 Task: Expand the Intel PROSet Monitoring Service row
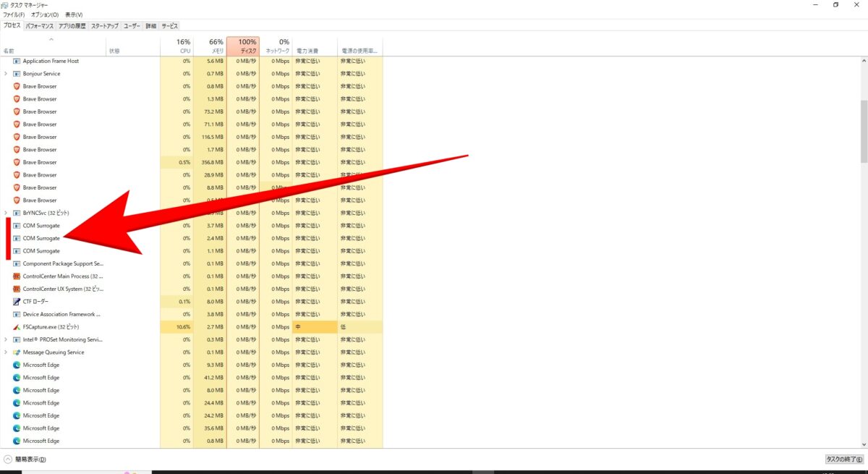tap(7, 339)
